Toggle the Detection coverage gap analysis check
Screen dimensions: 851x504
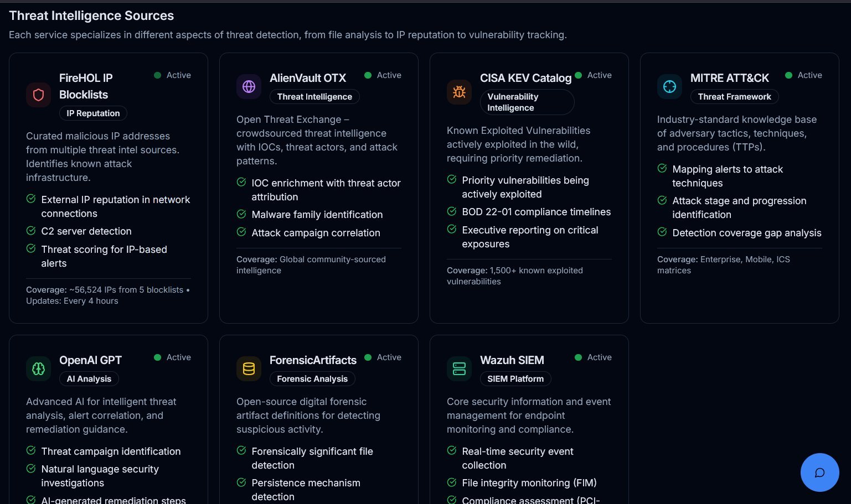[x=662, y=232]
